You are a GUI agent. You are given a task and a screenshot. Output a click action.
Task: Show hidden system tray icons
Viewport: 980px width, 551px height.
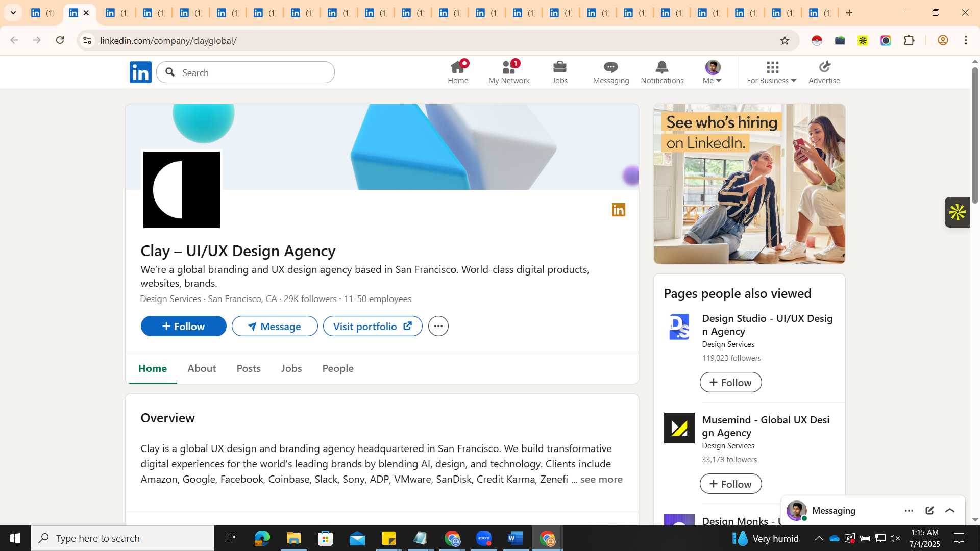pyautogui.click(x=819, y=538)
